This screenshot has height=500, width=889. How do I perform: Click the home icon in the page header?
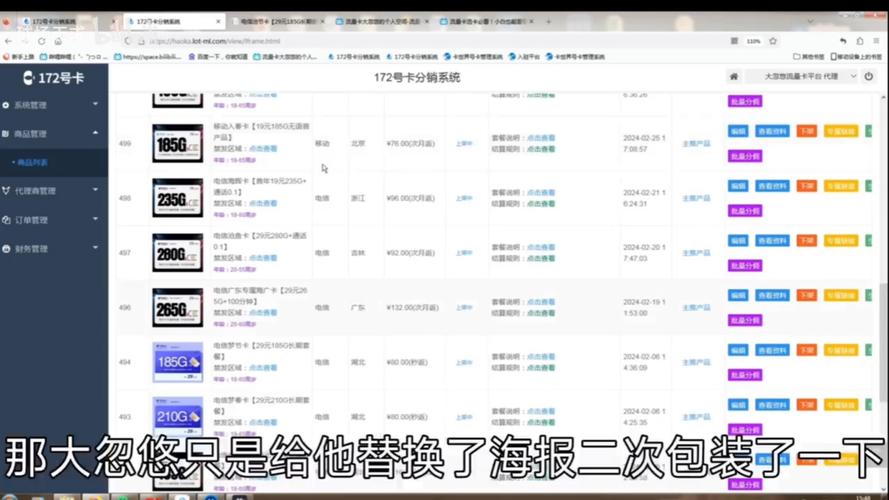(x=734, y=77)
